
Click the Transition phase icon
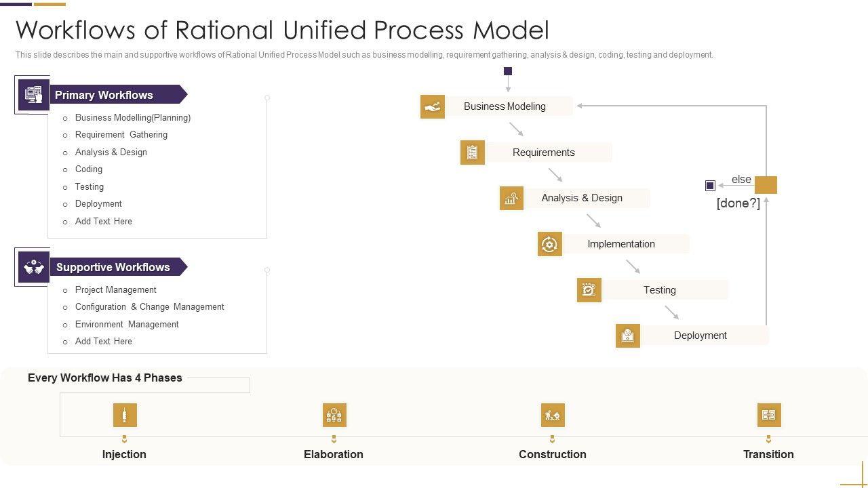coord(768,415)
